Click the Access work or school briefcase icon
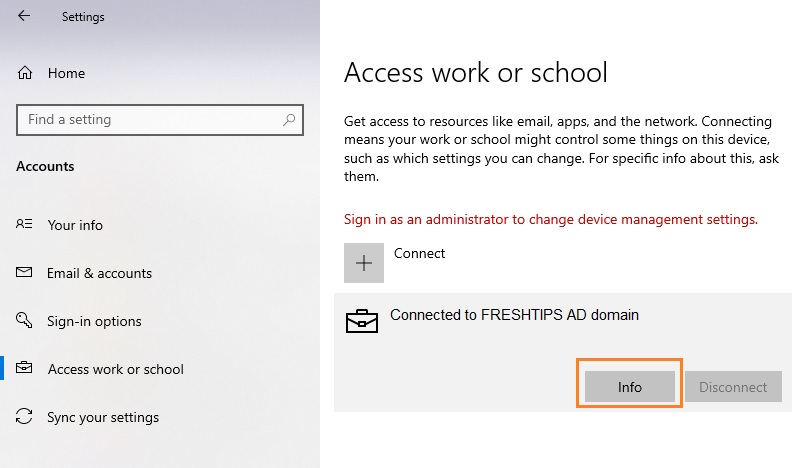Image resolution: width=797 pixels, height=468 pixels. [x=24, y=367]
